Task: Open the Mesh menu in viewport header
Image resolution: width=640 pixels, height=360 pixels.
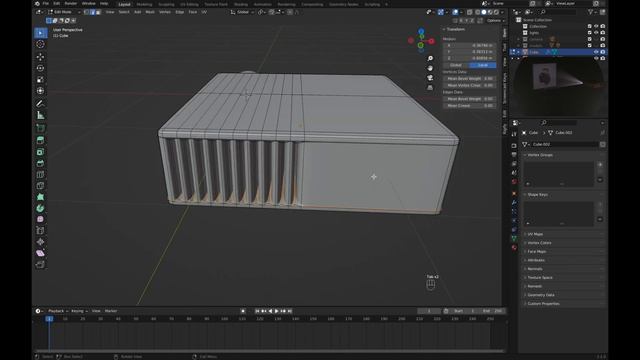Action: [x=150, y=12]
